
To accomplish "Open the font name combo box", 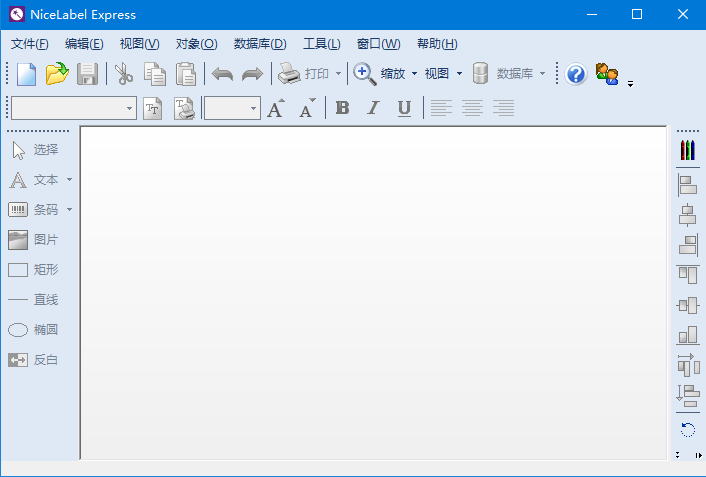I will pos(74,108).
